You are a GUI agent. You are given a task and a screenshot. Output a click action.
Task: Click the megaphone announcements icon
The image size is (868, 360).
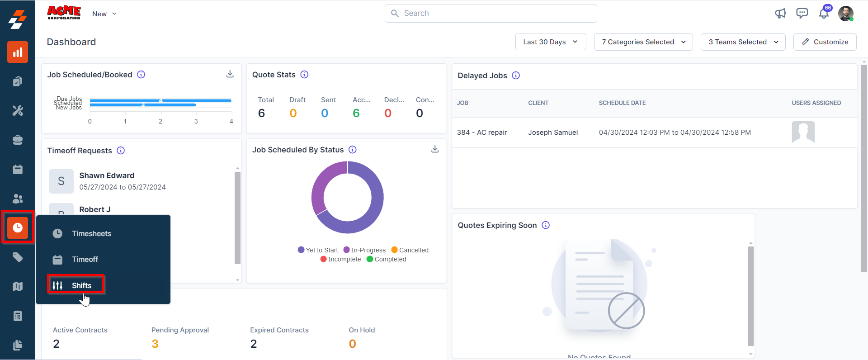[x=780, y=14]
